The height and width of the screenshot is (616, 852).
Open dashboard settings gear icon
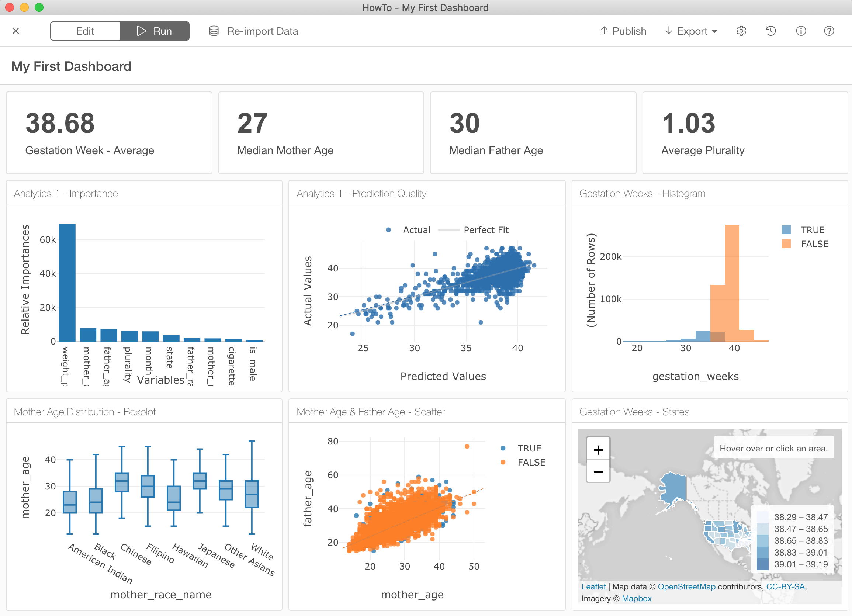pyautogui.click(x=741, y=31)
